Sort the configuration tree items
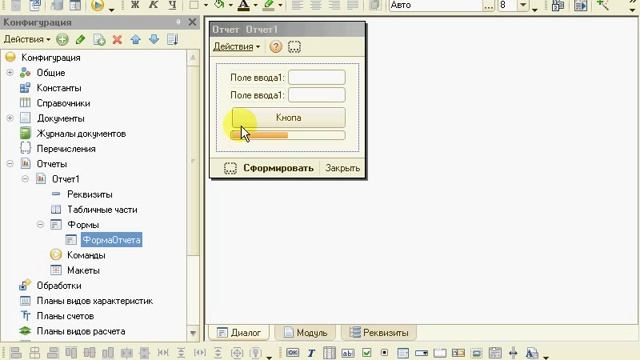640x360 pixels. (172, 40)
